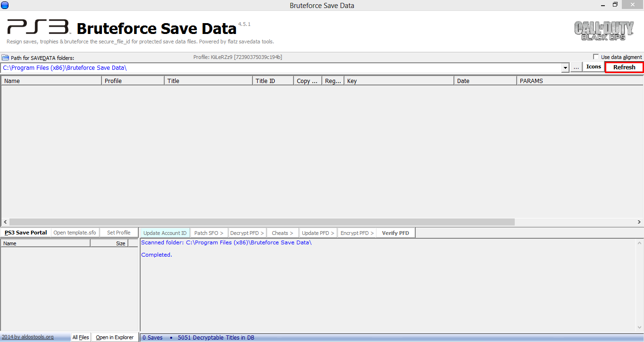This screenshot has width=644, height=342.
Task: Open the Decrypt PFD menu
Action: click(247, 233)
